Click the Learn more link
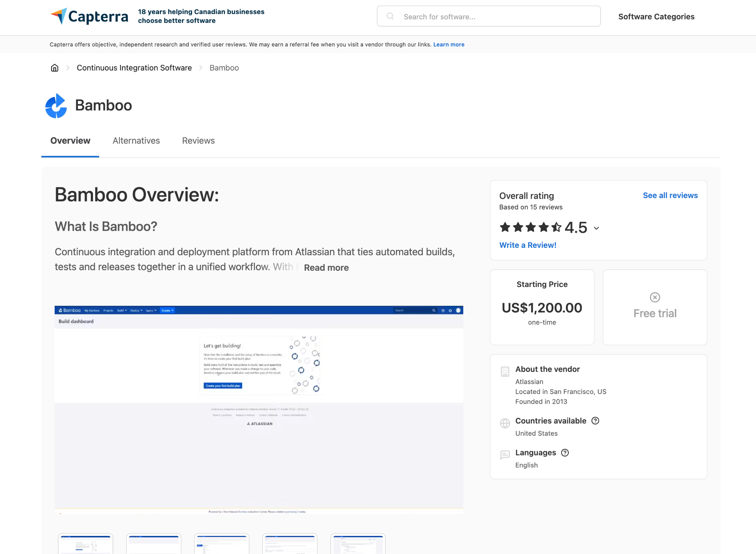 [449, 44]
